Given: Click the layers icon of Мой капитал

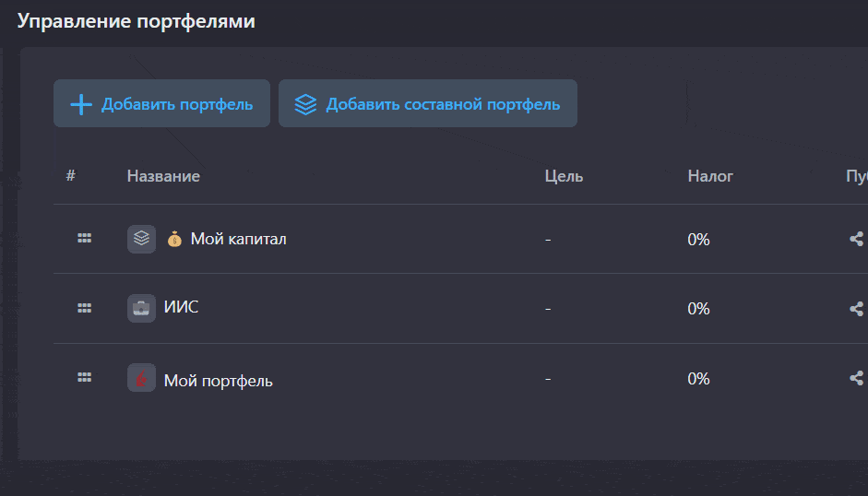Looking at the screenshot, I should tap(141, 239).
